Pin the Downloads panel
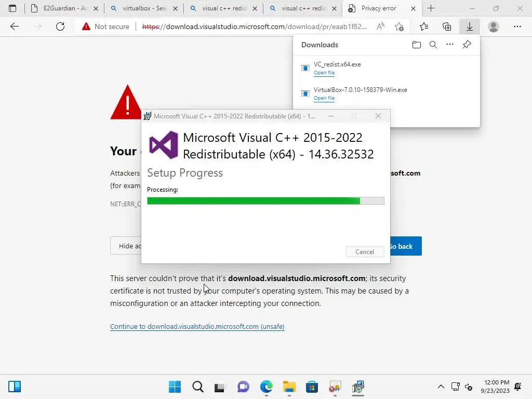 467,45
